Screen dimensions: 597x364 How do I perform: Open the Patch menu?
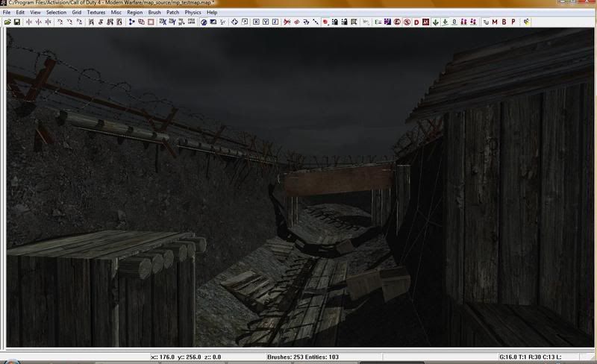tap(173, 13)
